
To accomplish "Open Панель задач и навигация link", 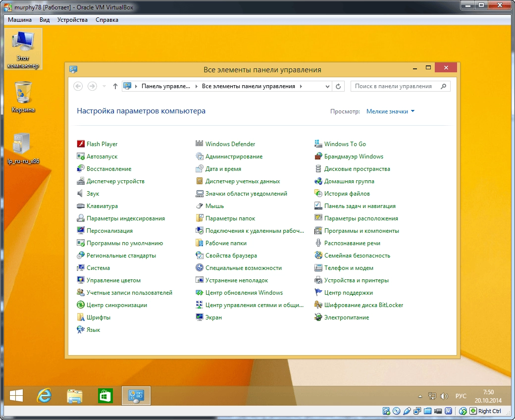I will click(360, 206).
